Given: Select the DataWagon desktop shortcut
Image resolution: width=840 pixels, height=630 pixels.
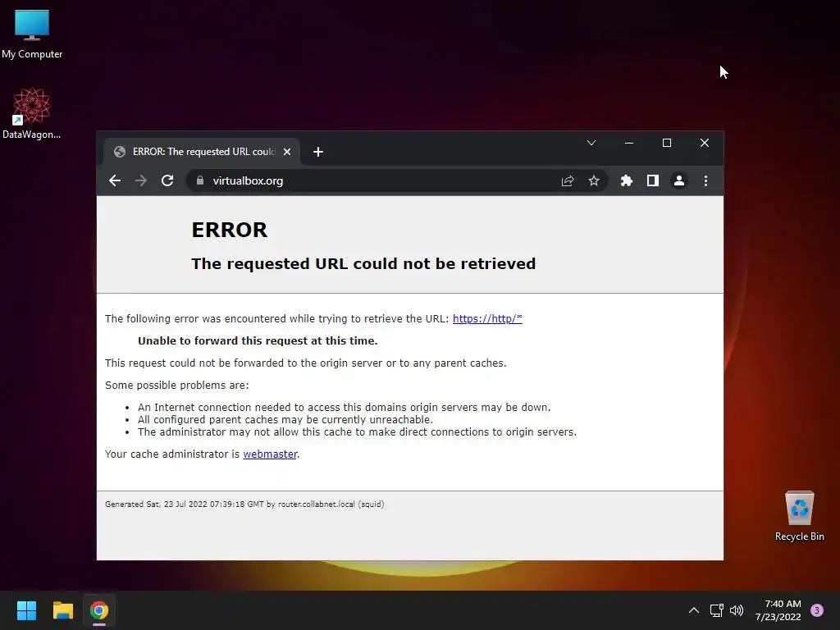Looking at the screenshot, I should [32, 113].
